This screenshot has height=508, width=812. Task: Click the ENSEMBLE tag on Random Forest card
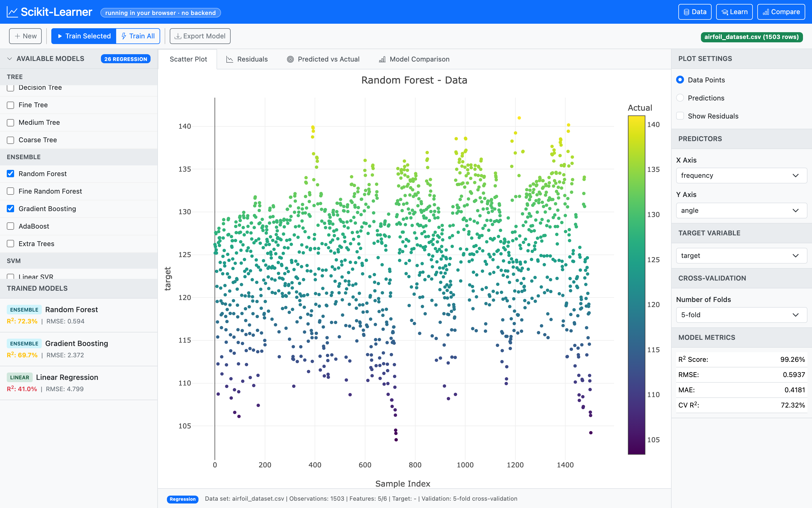click(24, 310)
